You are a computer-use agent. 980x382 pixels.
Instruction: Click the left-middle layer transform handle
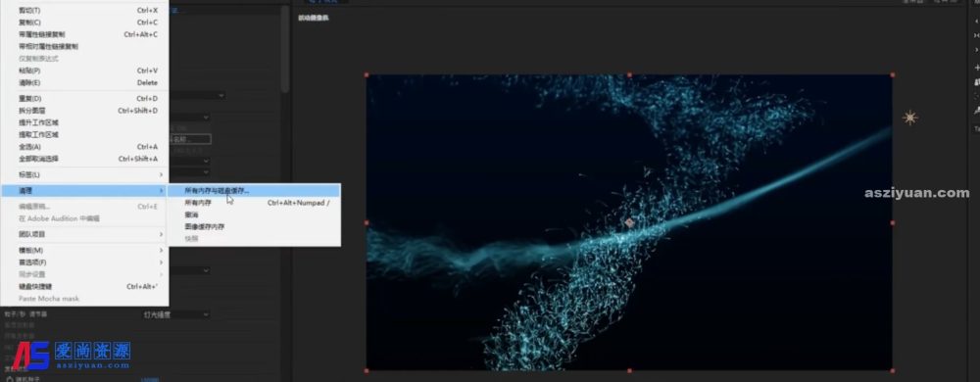367,222
